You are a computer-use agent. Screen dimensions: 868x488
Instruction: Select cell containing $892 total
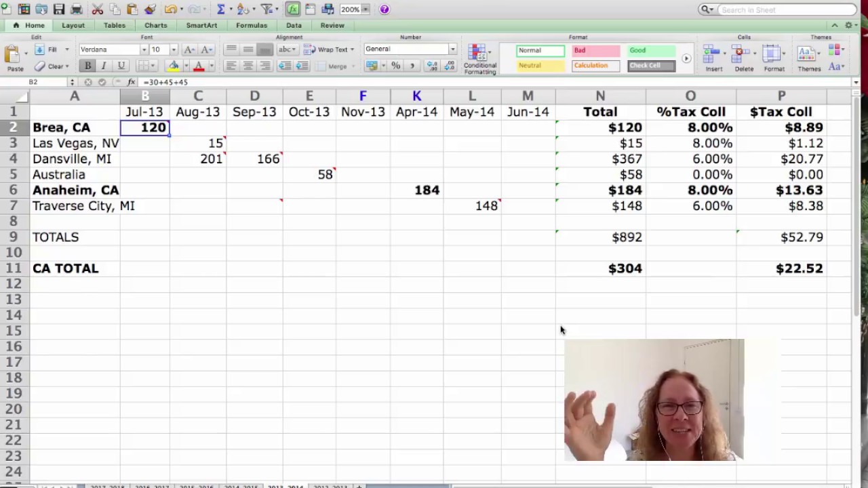tap(600, 237)
